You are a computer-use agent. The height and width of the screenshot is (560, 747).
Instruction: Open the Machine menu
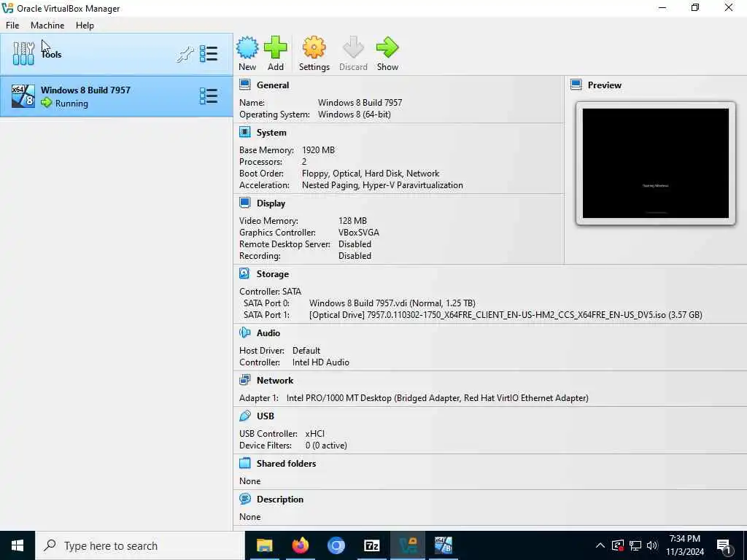pyautogui.click(x=47, y=26)
